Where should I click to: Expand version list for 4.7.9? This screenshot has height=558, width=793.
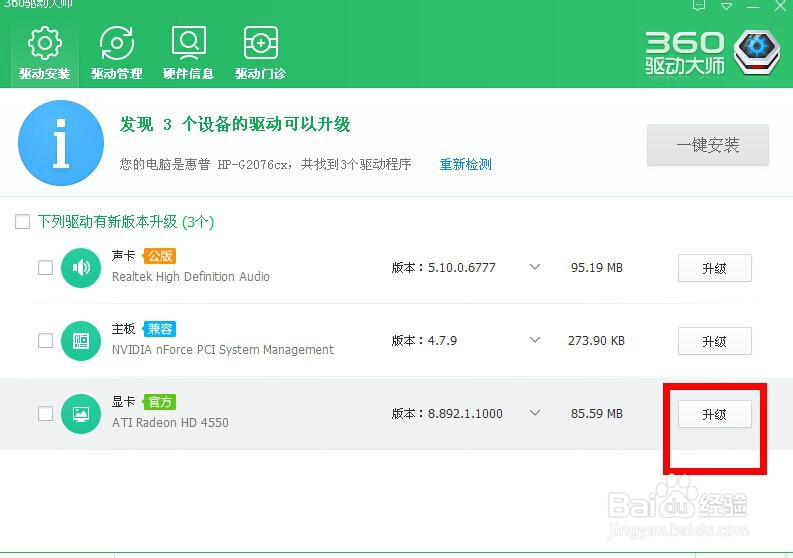point(535,340)
